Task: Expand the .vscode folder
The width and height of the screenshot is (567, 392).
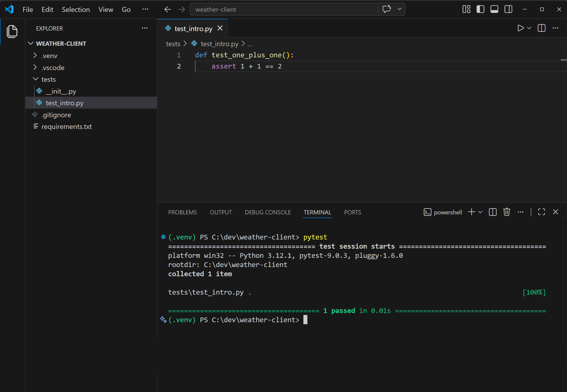Action: 91,68
